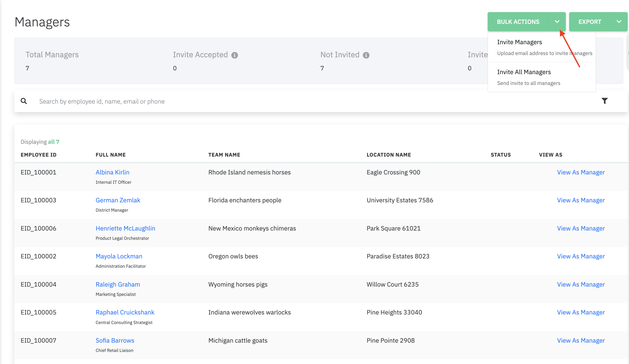View as manager for Sofia Barrows
Screen dimensions: 629x364
(x=581, y=341)
